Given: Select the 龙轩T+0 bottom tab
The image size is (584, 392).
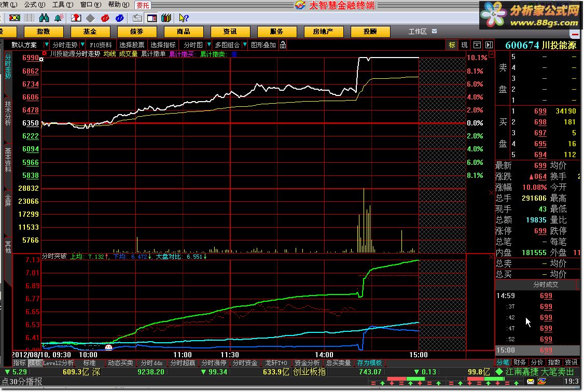Looking at the screenshot, I should pos(276,362).
